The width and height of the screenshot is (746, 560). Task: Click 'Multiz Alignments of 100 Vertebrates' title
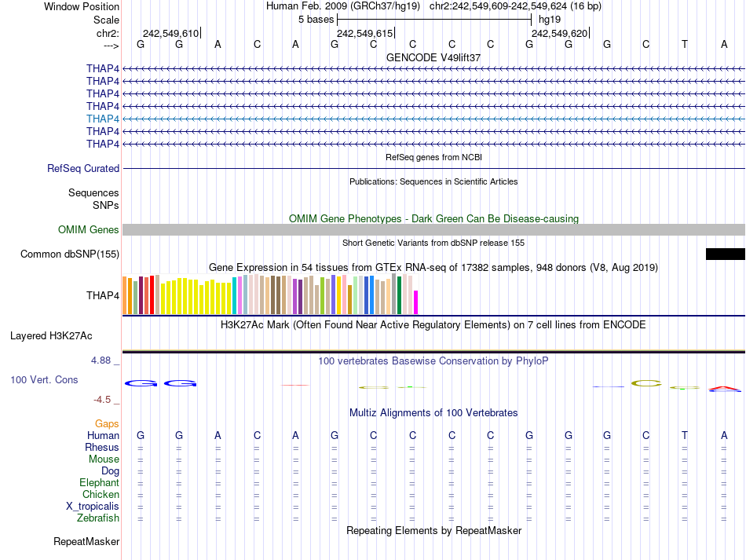click(x=433, y=412)
